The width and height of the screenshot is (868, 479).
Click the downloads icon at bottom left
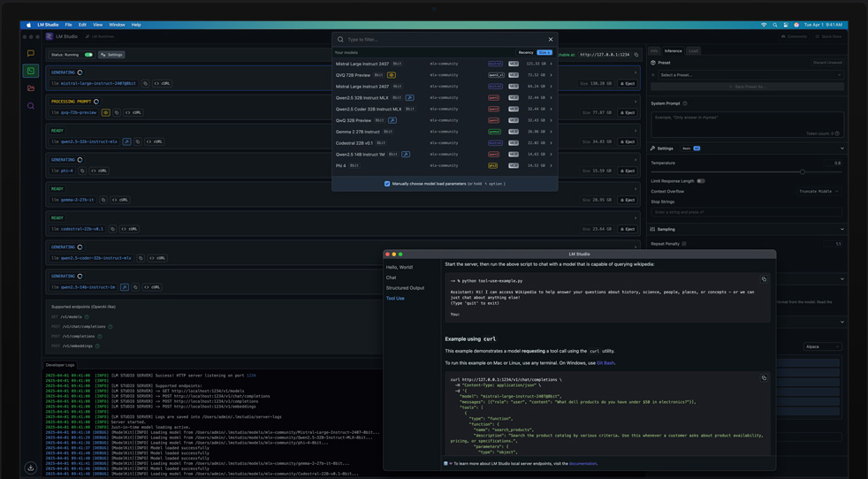pyautogui.click(x=31, y=468)
